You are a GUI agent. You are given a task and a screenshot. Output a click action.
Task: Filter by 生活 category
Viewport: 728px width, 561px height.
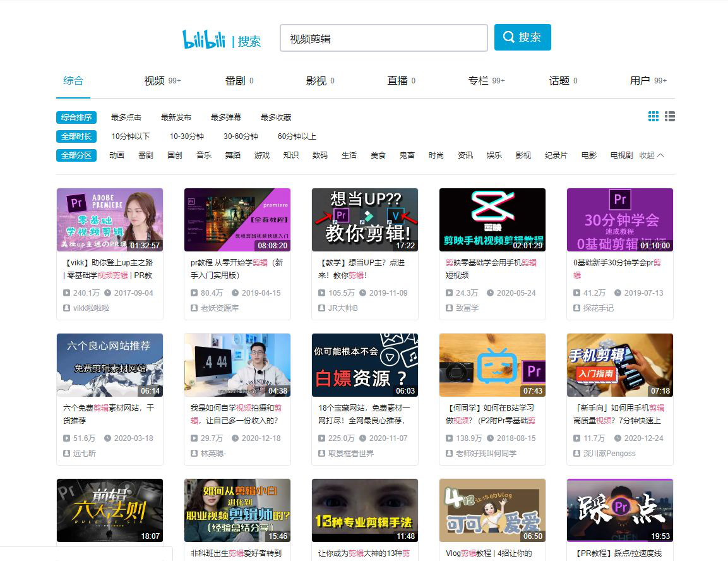349,155
